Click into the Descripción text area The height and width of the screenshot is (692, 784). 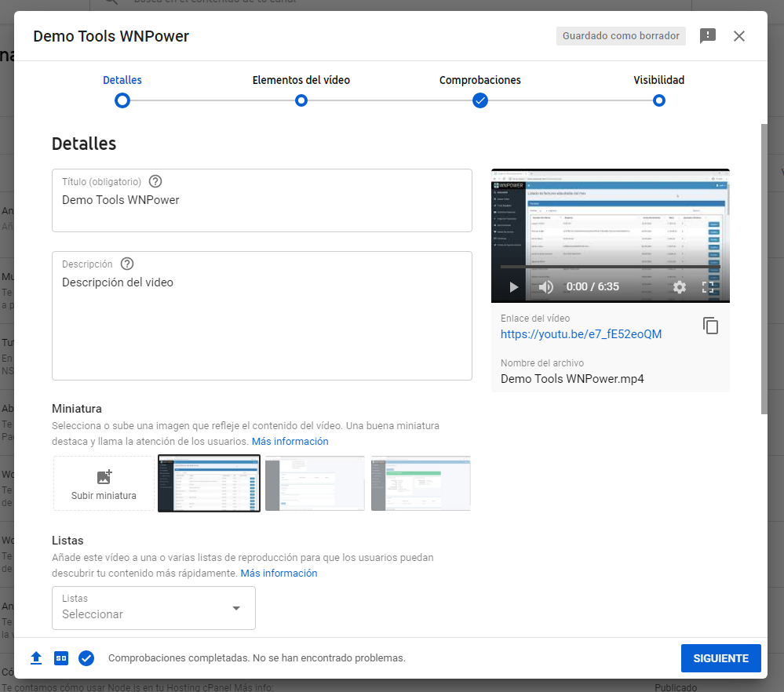tap(262, 315)
